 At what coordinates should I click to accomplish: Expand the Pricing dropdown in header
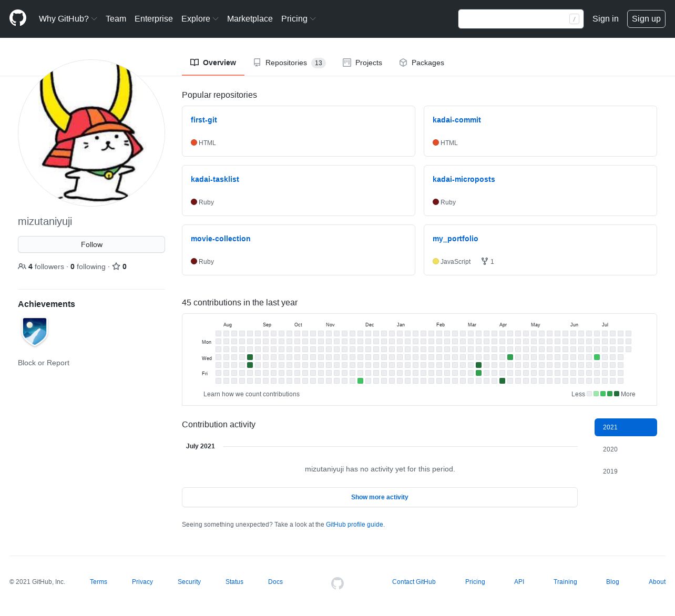[299, 18]
